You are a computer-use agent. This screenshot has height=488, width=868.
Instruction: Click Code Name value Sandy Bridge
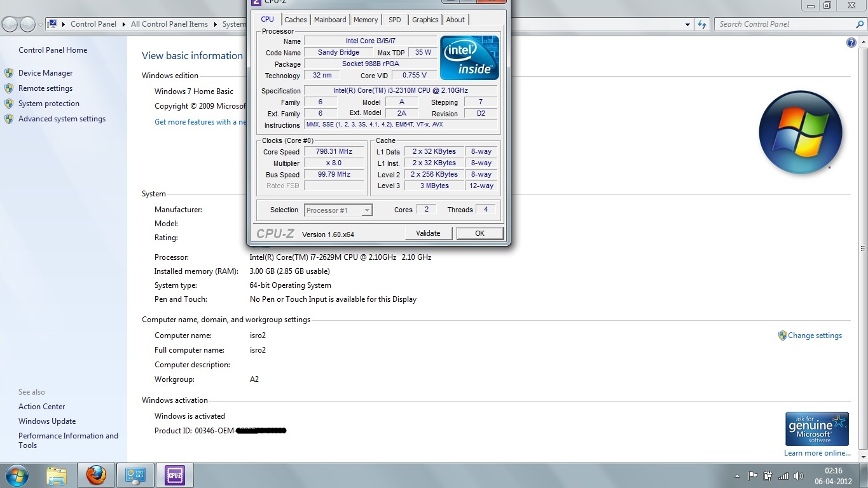[338, 53]
